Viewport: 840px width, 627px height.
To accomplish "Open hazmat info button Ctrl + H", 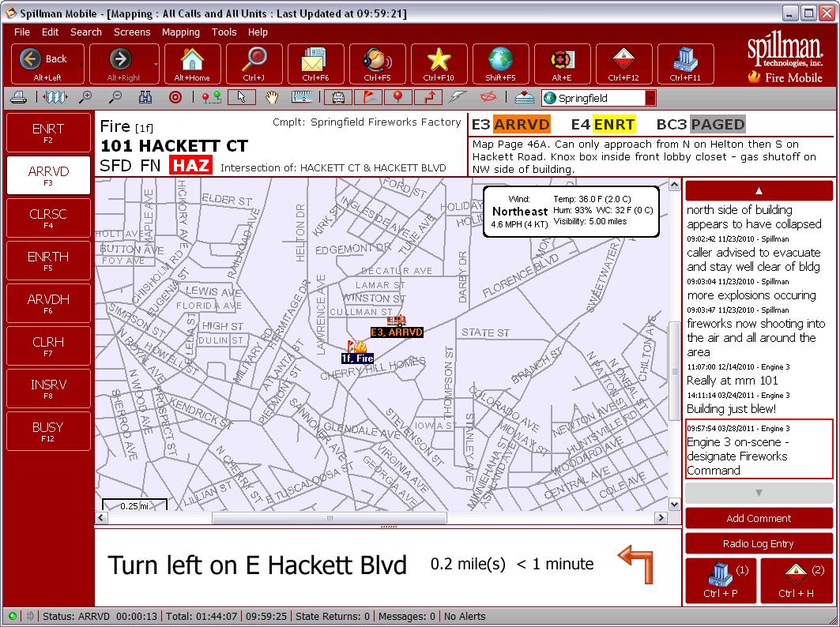I will [797, 580].
